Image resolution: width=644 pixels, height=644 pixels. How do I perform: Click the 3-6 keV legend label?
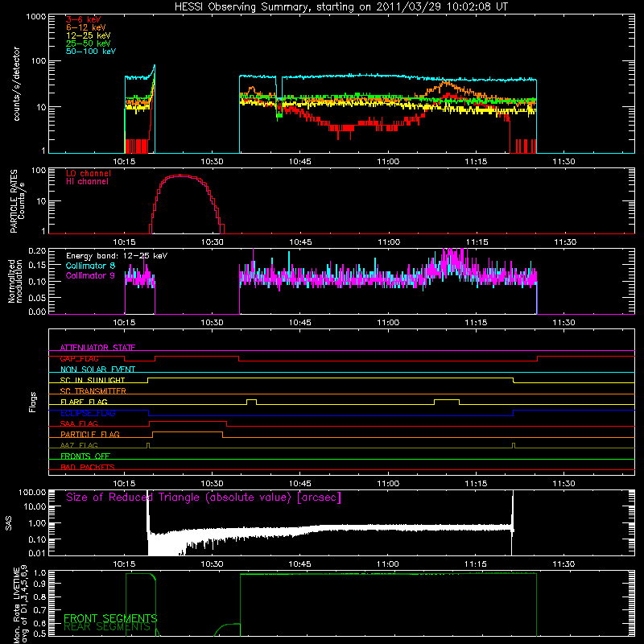[84, 19]
